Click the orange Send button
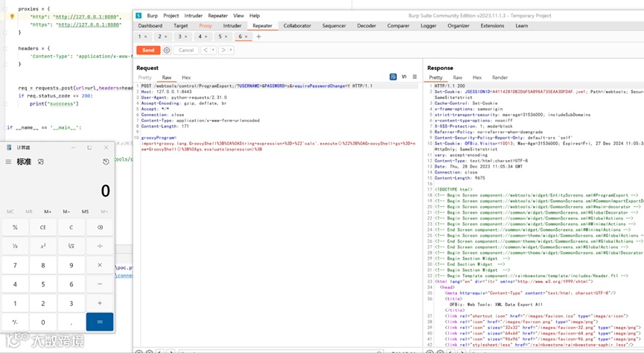Viewport: 644px width, 353px height. pos(148,50)
